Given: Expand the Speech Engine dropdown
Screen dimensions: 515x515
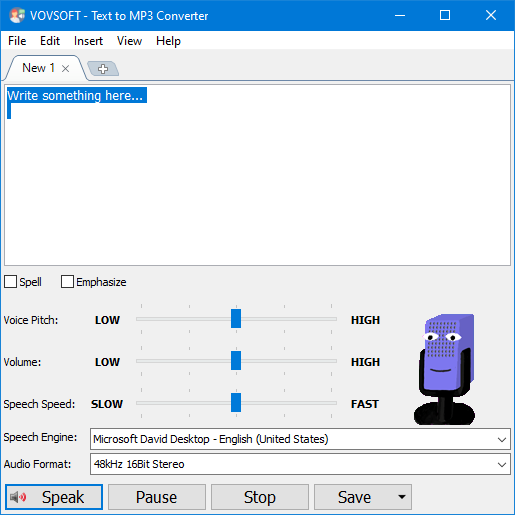Looking at the screenshot, I should pos(502,439).
